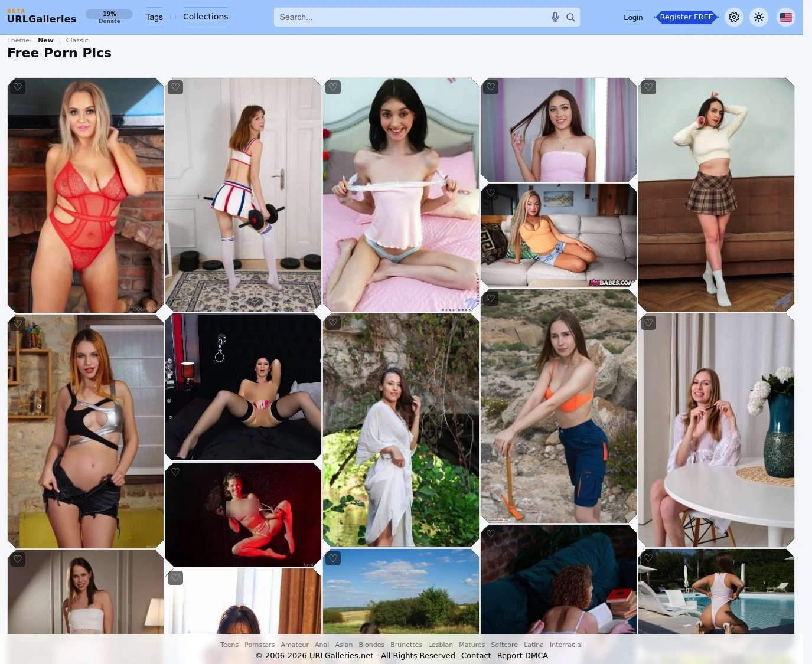
Task: Click the heart on the dumbbell photo
Action: [175, 87]
